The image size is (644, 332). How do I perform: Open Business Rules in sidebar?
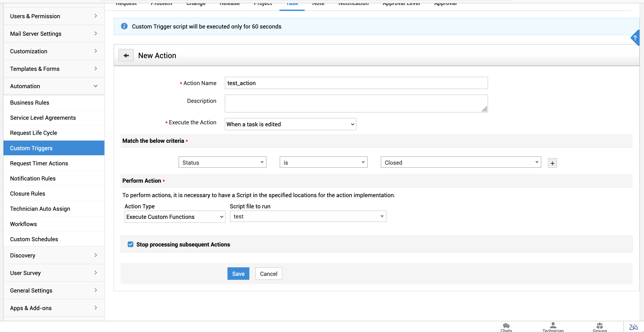(x=29, y=102)
